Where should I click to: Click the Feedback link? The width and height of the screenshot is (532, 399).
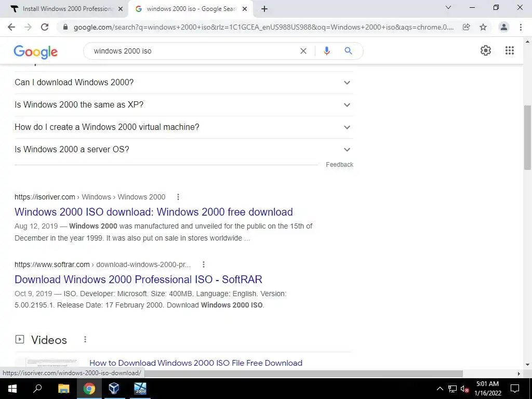click(x=340, y=165)
